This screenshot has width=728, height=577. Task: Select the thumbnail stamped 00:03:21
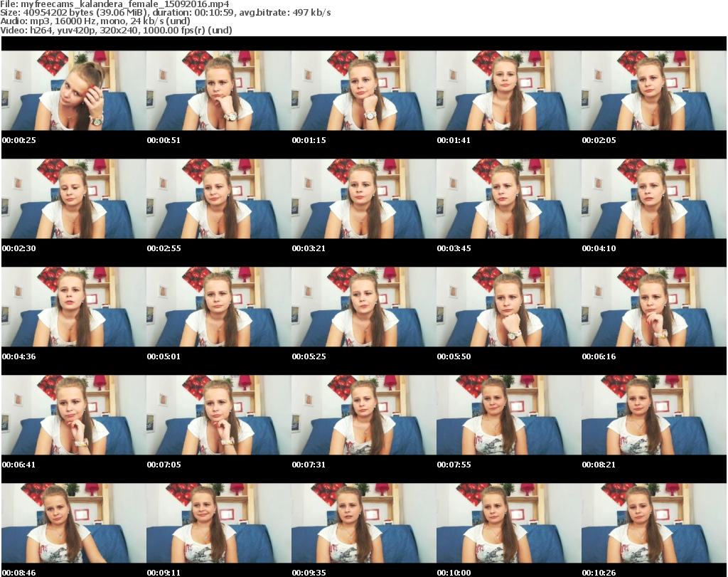[363, 198]
